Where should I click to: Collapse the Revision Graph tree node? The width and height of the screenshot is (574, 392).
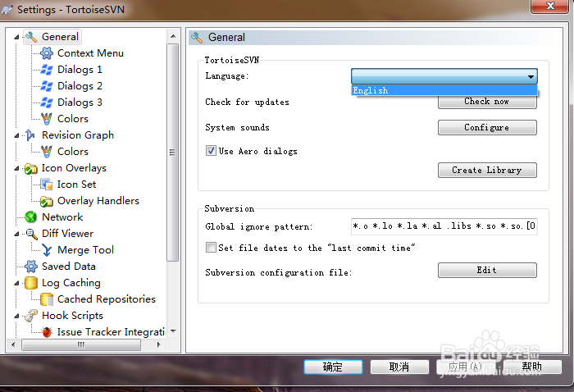[x=16, y=135]
